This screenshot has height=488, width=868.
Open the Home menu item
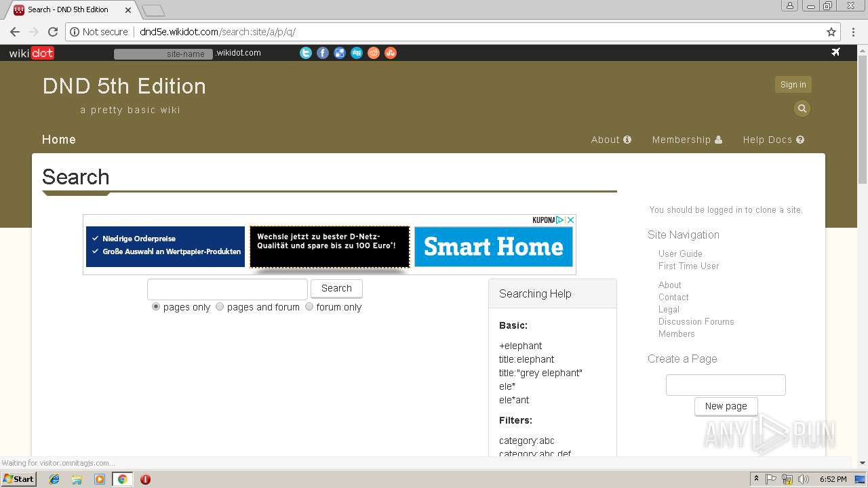pos(59,140)
